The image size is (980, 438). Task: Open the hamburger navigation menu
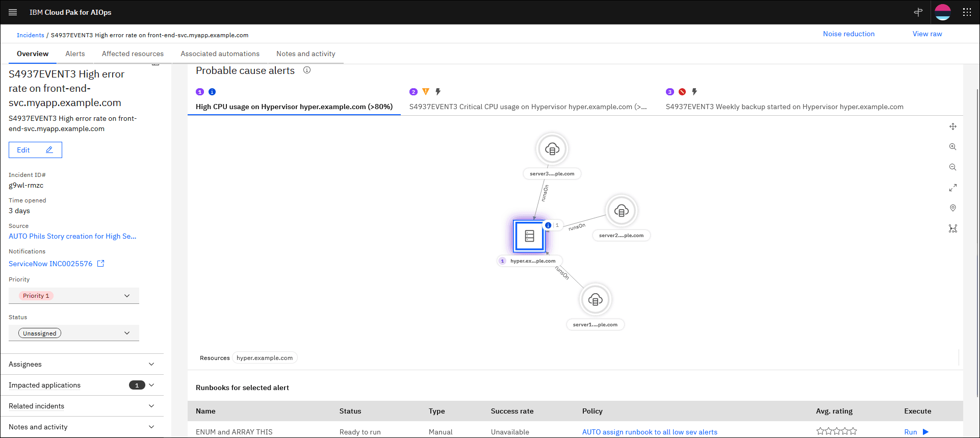click(13, 12)
